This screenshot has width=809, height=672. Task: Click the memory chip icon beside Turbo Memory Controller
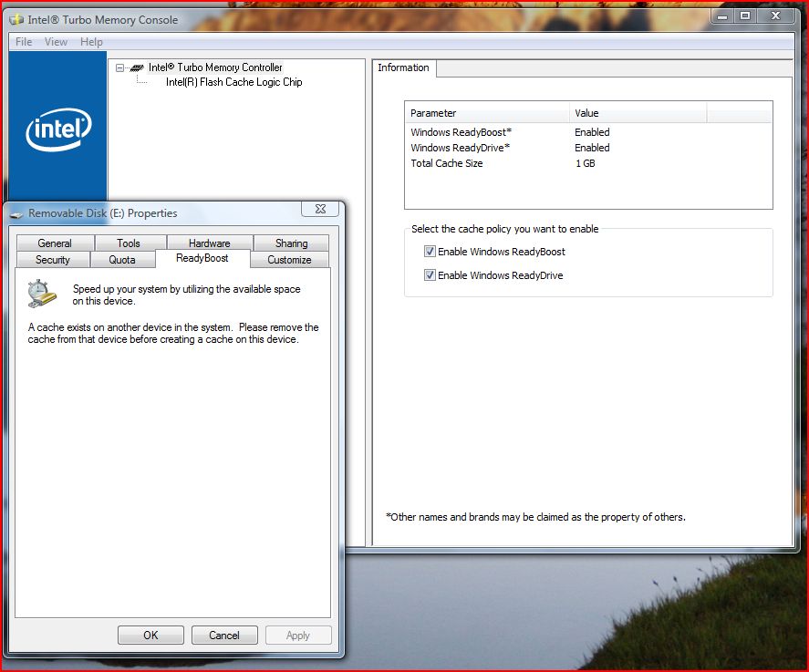click(137, 67)
